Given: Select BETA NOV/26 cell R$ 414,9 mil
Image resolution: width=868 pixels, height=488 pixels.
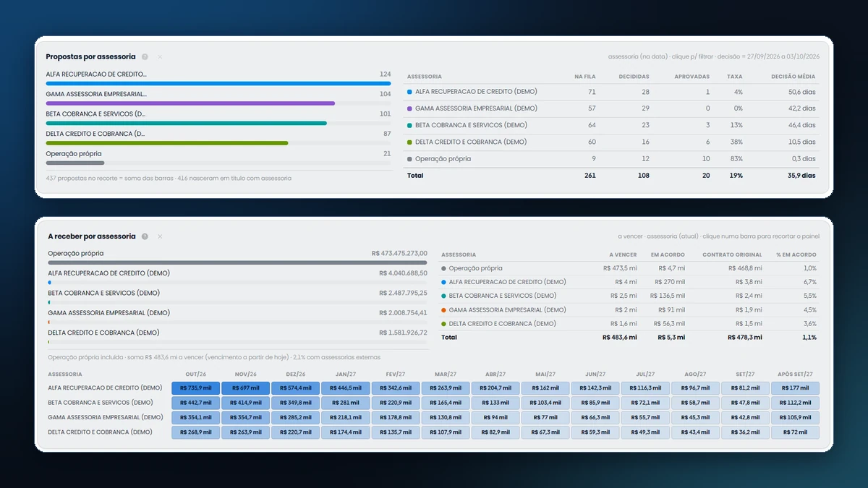Looking at the screenshot, I should [246, 403].
